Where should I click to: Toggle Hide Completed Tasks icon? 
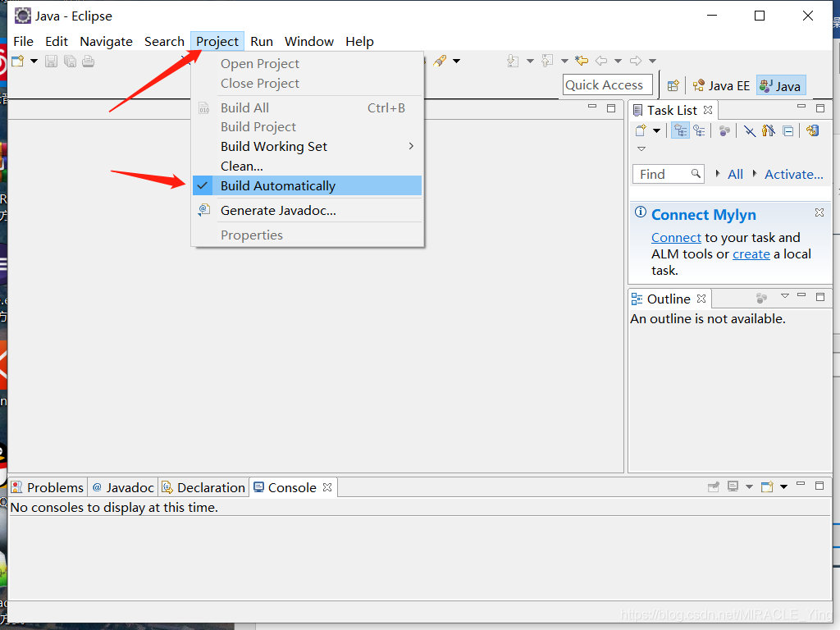pos(750,130)
